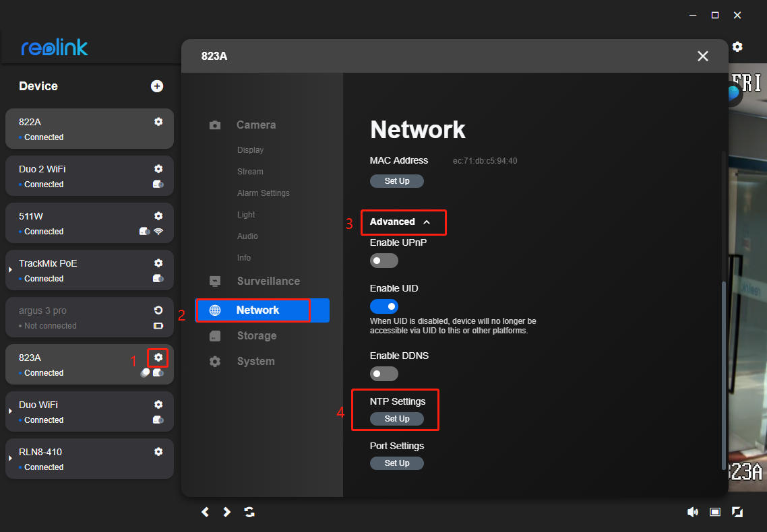Click the settings panel vertical scrollbar
Screen dimensions: 767x532
[x=724, y=375]
